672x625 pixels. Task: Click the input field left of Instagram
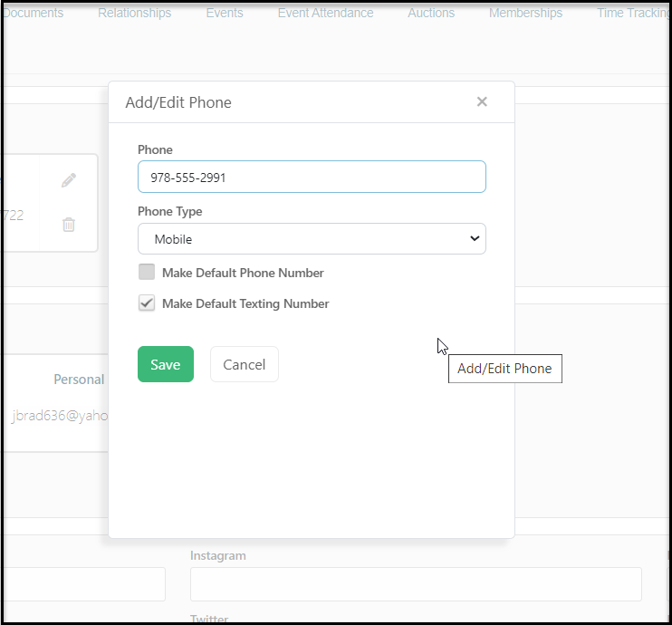click(x=84, y=584)
